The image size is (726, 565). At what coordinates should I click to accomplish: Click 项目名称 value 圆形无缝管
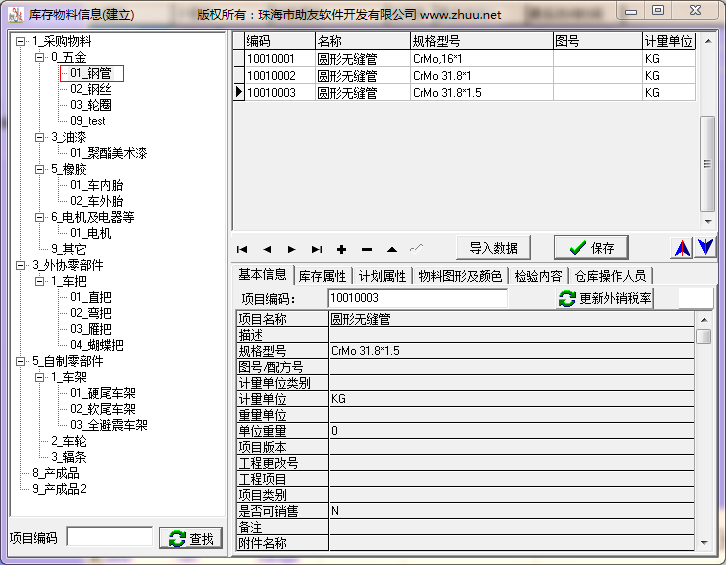point(512,319)
